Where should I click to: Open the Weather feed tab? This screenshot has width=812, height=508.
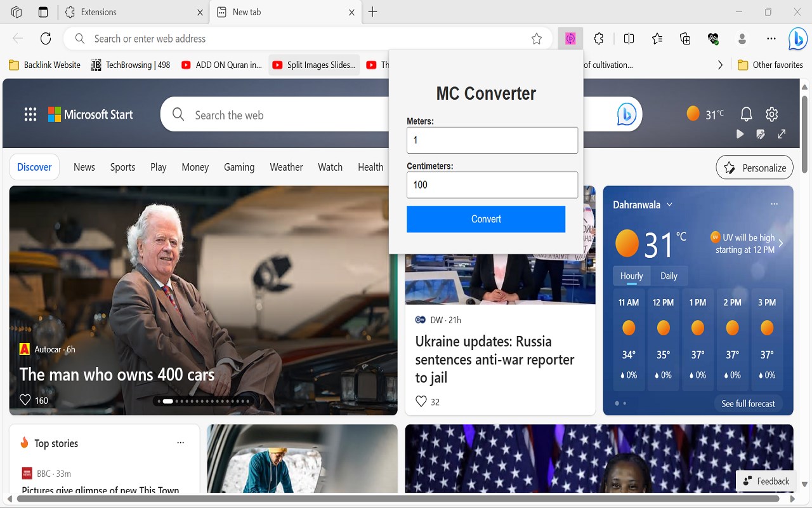point(287,167)
